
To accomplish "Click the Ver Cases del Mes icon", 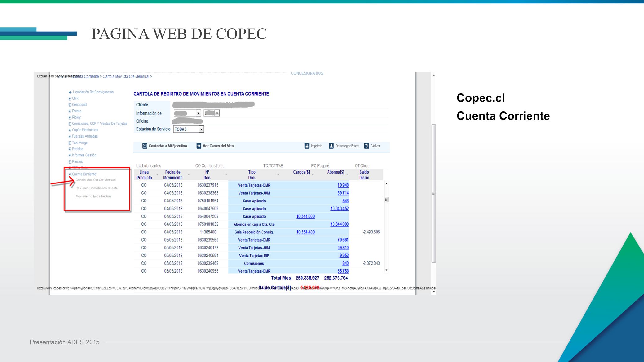I will [199, 146].
